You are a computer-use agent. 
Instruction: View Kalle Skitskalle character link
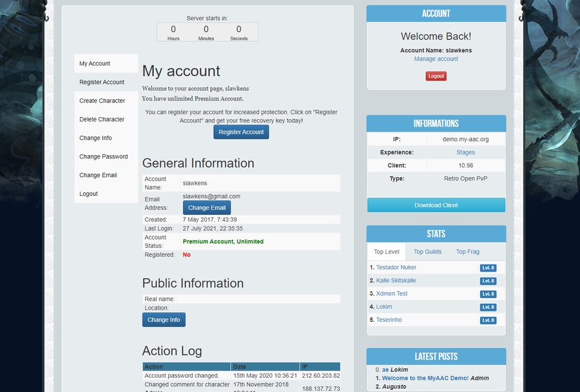(396, 281)
